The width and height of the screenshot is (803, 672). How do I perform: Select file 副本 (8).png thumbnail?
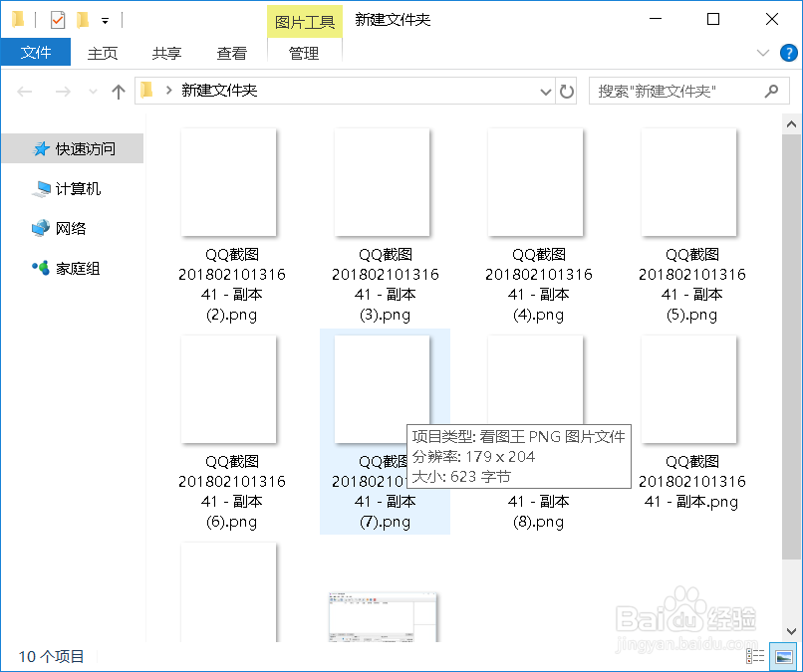(x=536, y=378)
